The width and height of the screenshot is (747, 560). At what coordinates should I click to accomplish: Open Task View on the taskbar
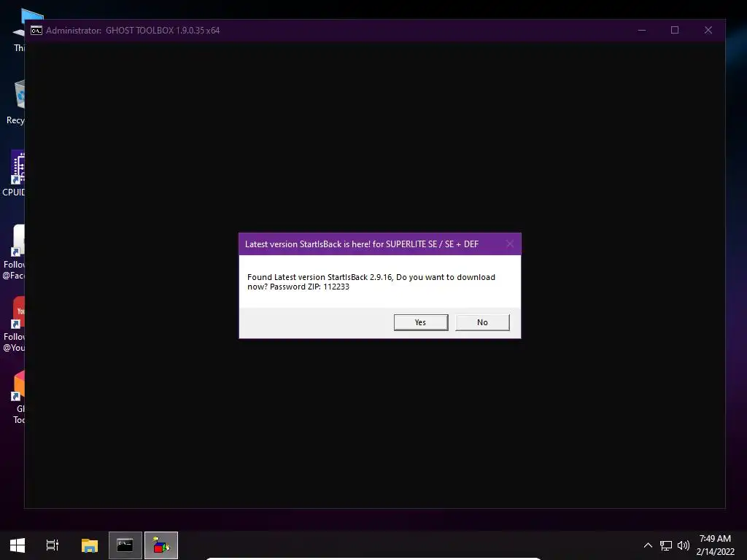(53, 545)
